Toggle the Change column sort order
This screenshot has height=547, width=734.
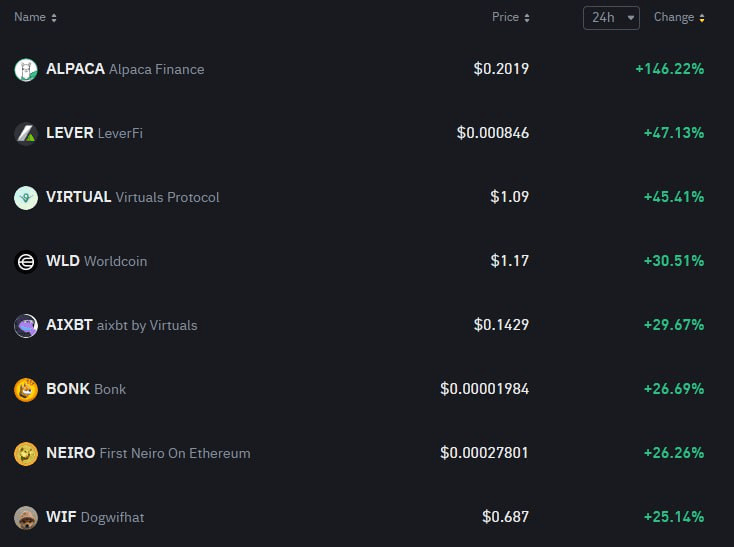pyautogui.click(x=679, y=17)
